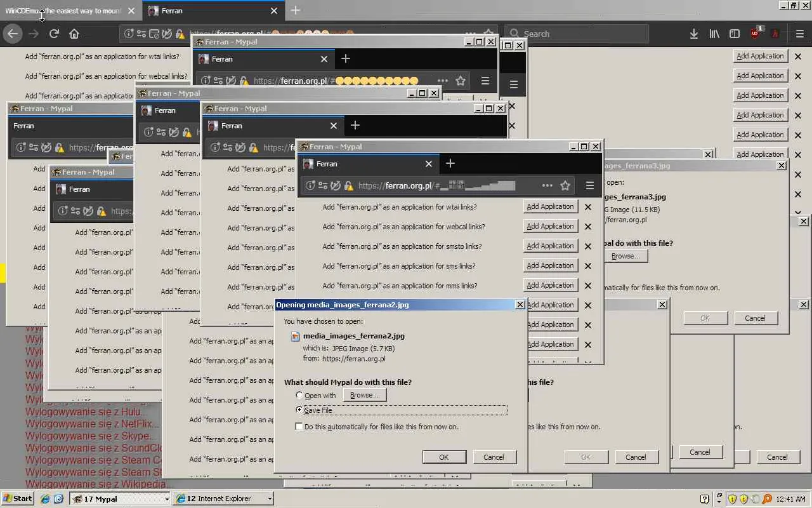
Task: Click OK in the ferrana2.jpg dialog
Action: pos(444,457)
